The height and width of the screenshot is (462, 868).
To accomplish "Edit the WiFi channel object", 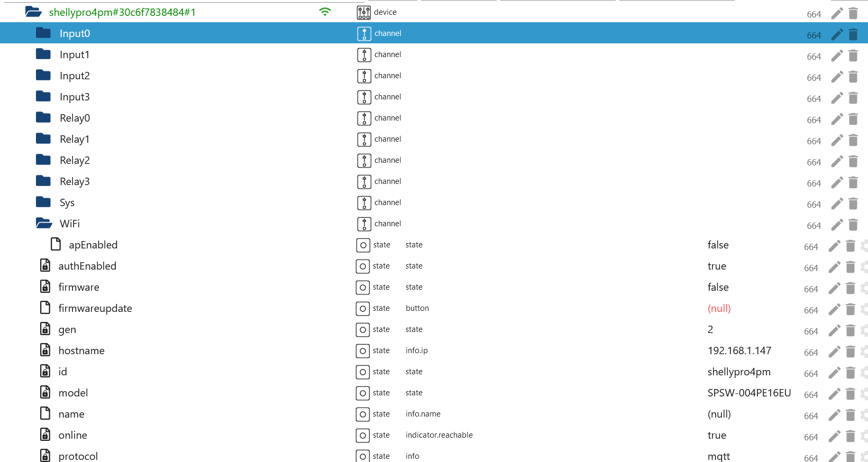I will (x=837, y=225).
